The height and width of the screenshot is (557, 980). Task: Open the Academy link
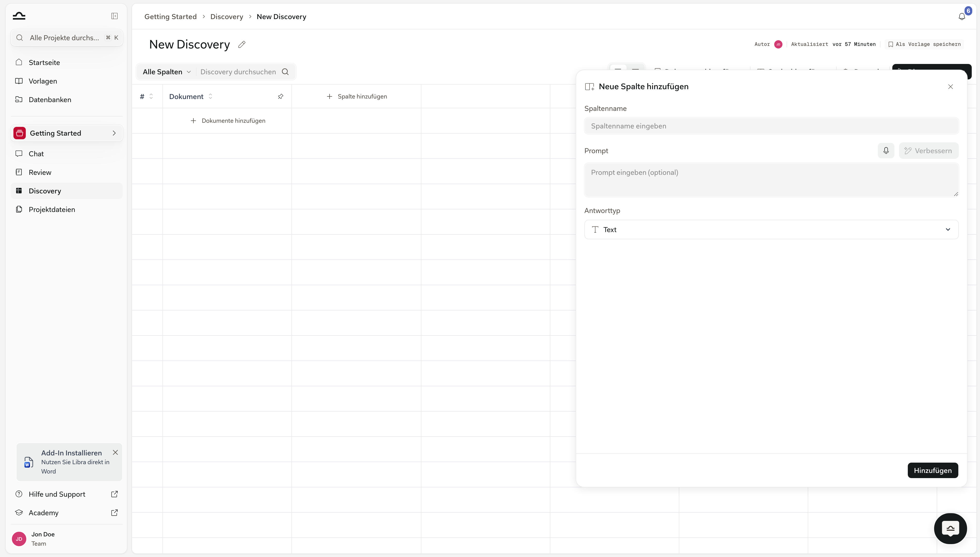67,513
